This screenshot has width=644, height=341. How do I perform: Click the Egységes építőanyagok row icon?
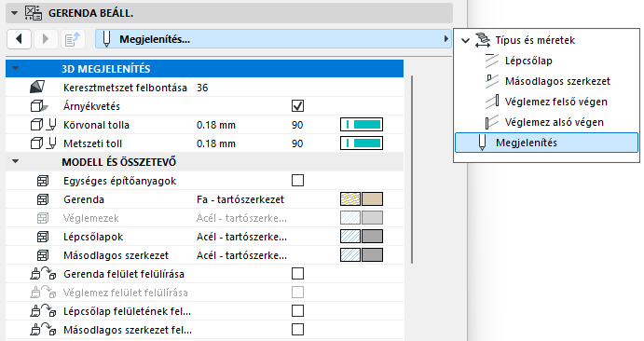pyautogui.click(x=43, y=181)
